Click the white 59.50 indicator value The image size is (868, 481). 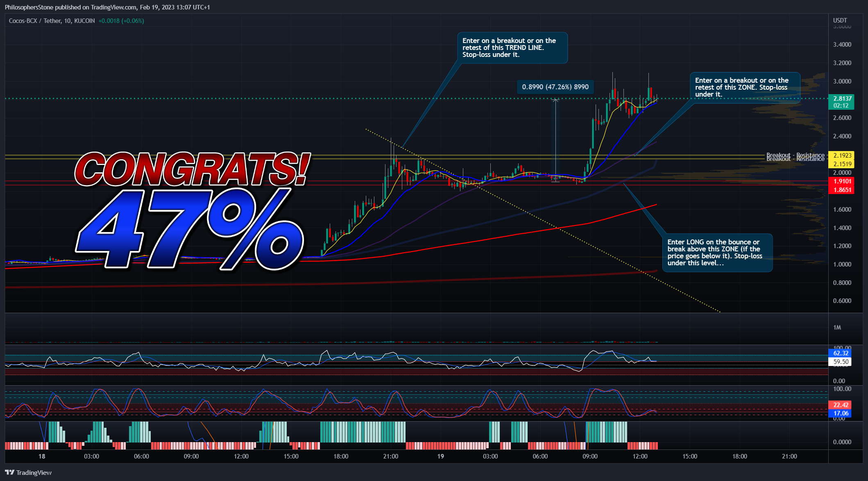tap(841, 362)
